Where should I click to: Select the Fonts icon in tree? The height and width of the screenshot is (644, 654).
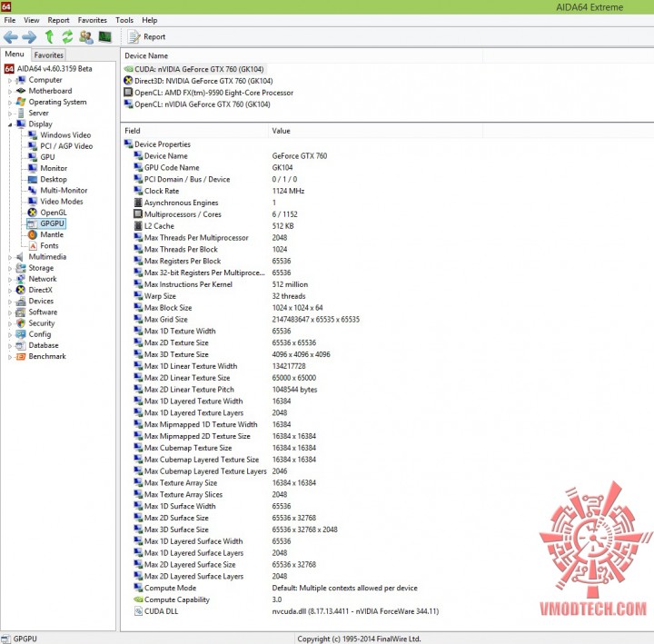point(33,245)
